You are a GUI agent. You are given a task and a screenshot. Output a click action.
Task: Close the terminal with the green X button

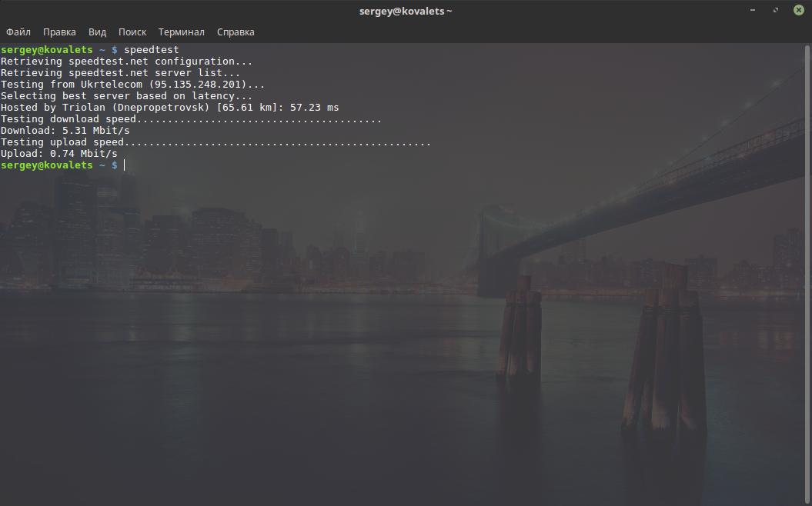pos(799,10)
